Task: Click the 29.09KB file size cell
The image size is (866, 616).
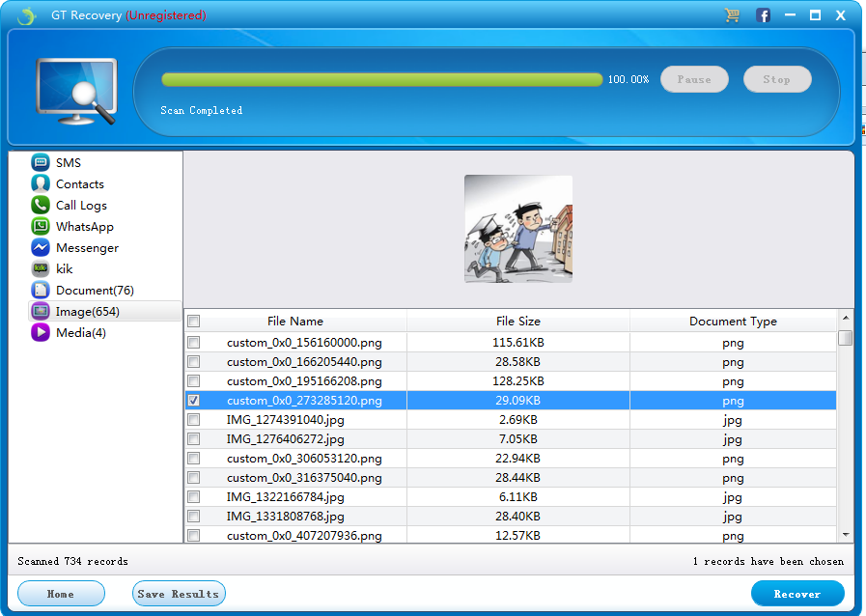Action: pos(518,401)
